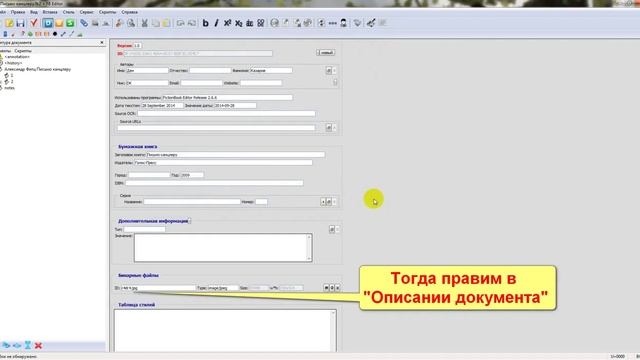
Task: Apply superscript formatting
Action: pyautogui.click(x=227, y=23)
